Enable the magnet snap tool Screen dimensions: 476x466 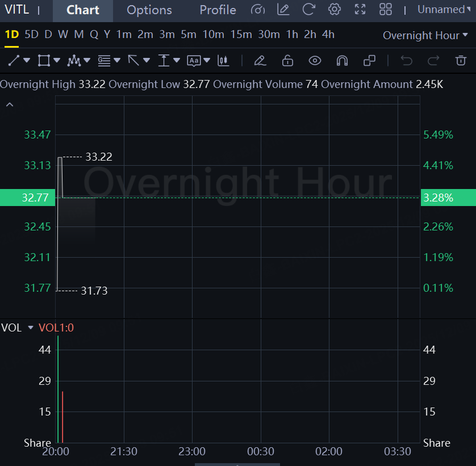(x=342, y=60)
